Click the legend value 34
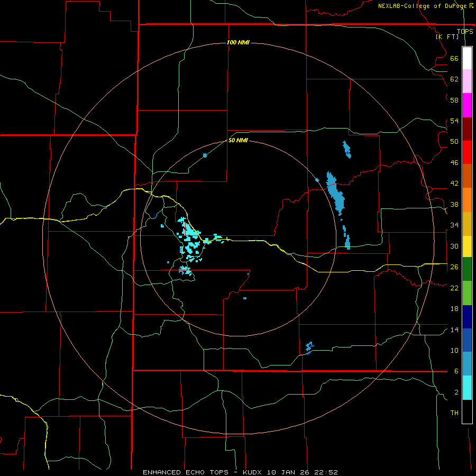476x476 pixels. pos(454,225)
